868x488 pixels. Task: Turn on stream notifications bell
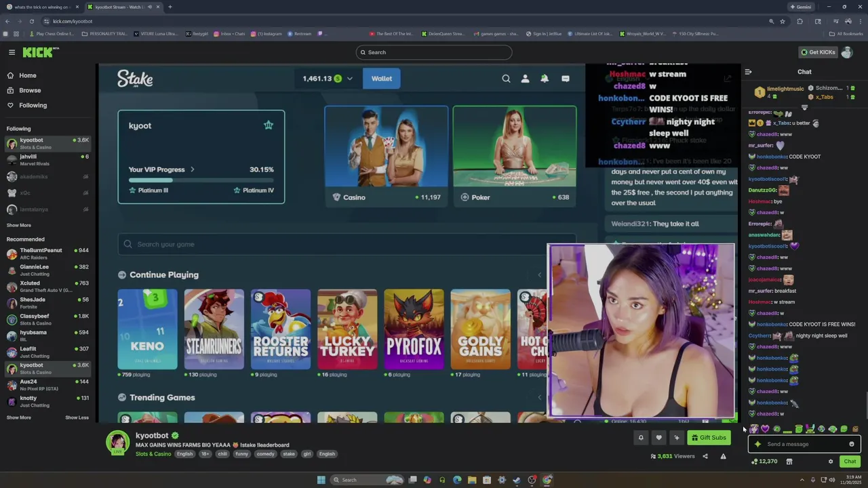(641, 438)
